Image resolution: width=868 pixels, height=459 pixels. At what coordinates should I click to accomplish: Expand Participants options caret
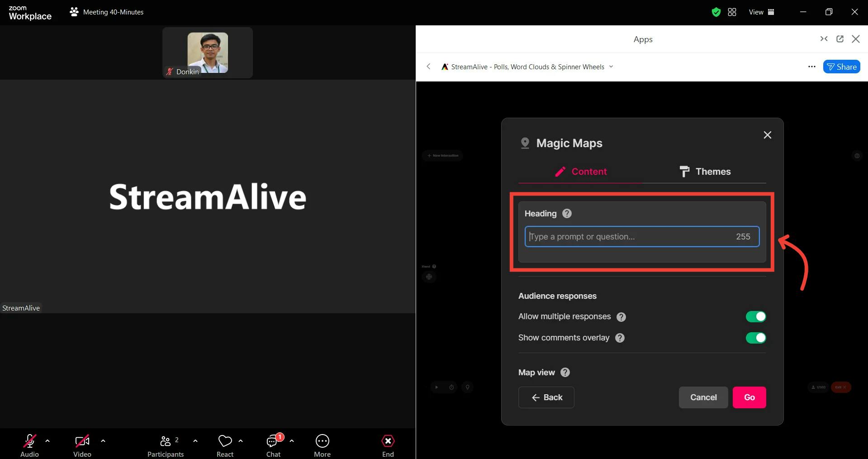(195, 440)
